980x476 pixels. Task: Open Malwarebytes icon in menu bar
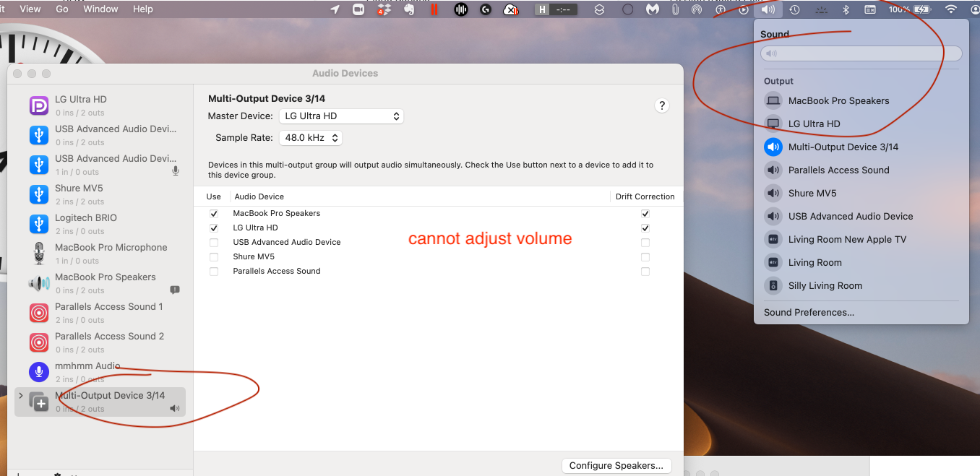click(x=652, y=9)
